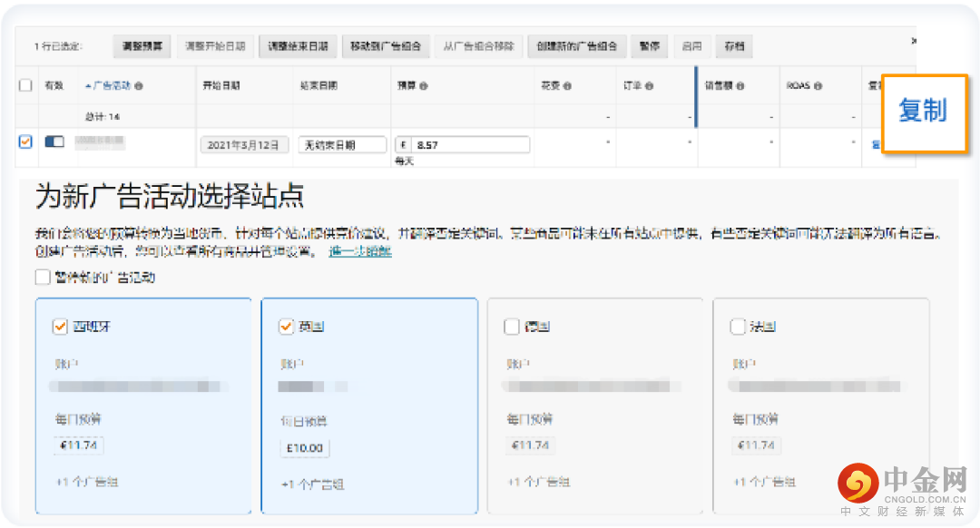This screenshot has width=980, height=528.
Task: Click the 每天 label under budget field
Action: point(405,161)
